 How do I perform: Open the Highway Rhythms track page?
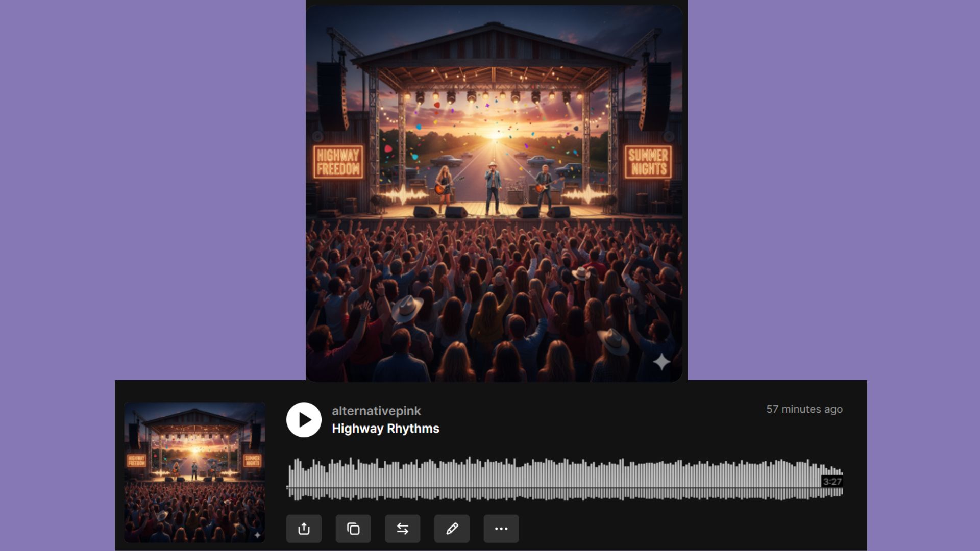pyautogui.click(x=384, y=429)
